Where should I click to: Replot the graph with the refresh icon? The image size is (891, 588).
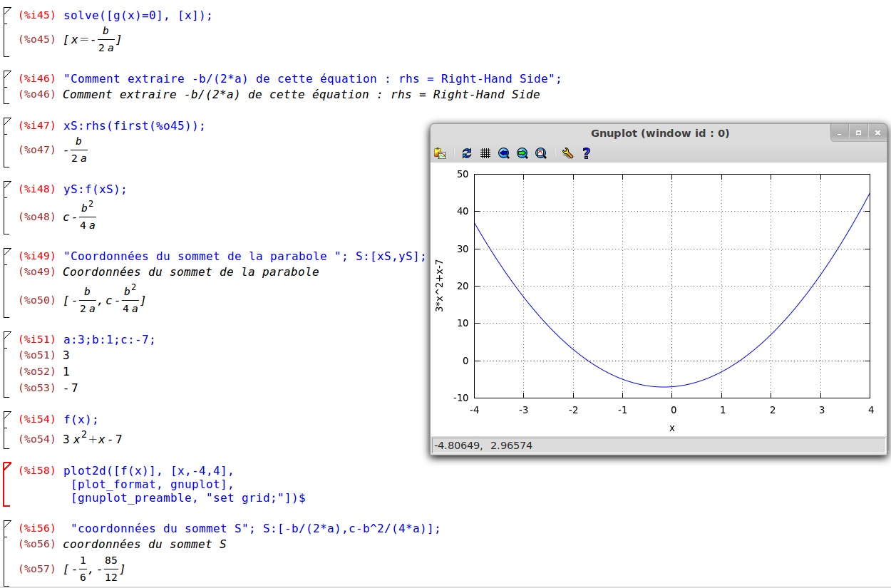pyautogui.click(x=467, y=153)
